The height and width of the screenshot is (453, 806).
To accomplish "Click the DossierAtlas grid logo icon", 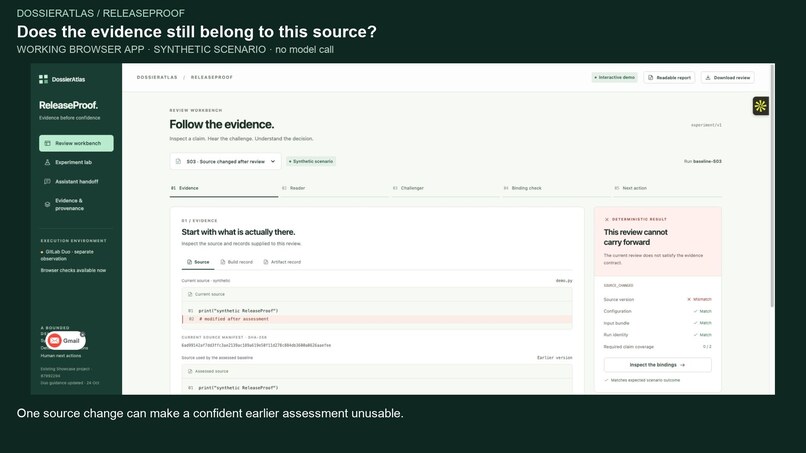I will tap(43, 79).
